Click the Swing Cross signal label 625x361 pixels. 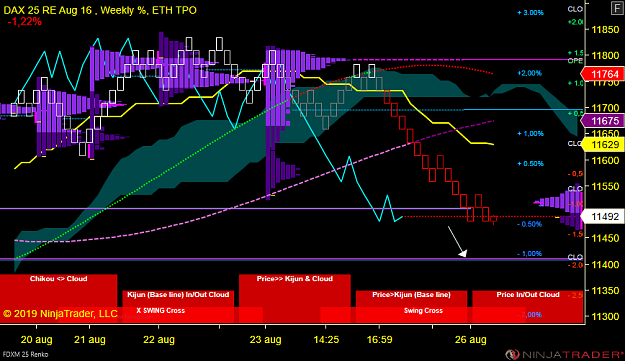click(x=423, y=310)
